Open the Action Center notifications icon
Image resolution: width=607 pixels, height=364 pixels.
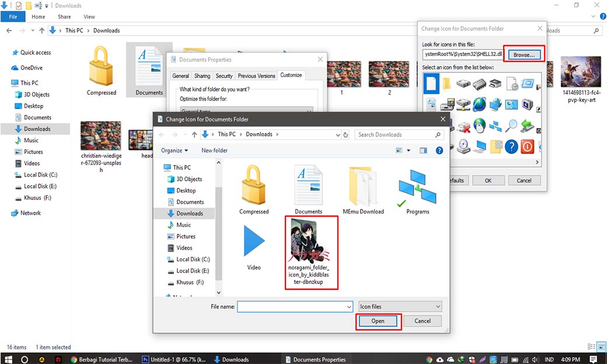pyautogui.click(x=594, y=359)
